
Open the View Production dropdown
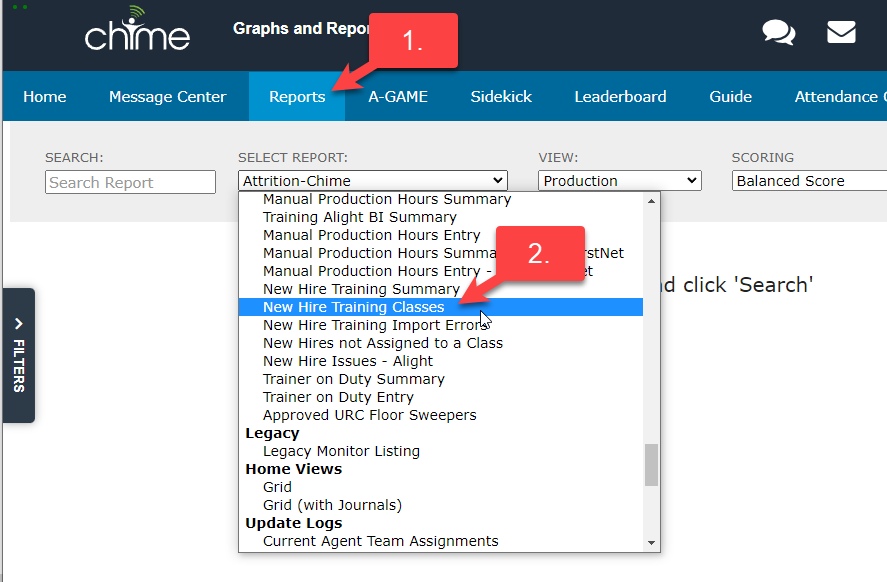point(620,181)
